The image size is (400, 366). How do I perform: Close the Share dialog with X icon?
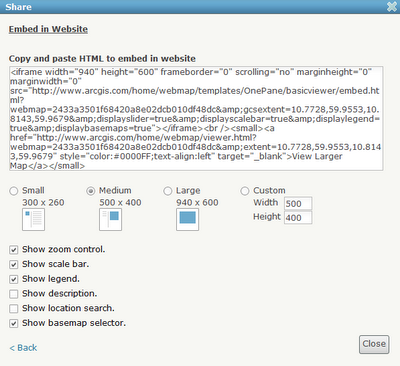click(x=392, y=7)
